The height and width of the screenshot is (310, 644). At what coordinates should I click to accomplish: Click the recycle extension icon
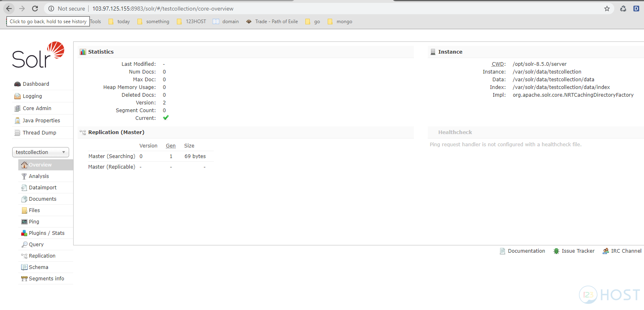(623, 9)
